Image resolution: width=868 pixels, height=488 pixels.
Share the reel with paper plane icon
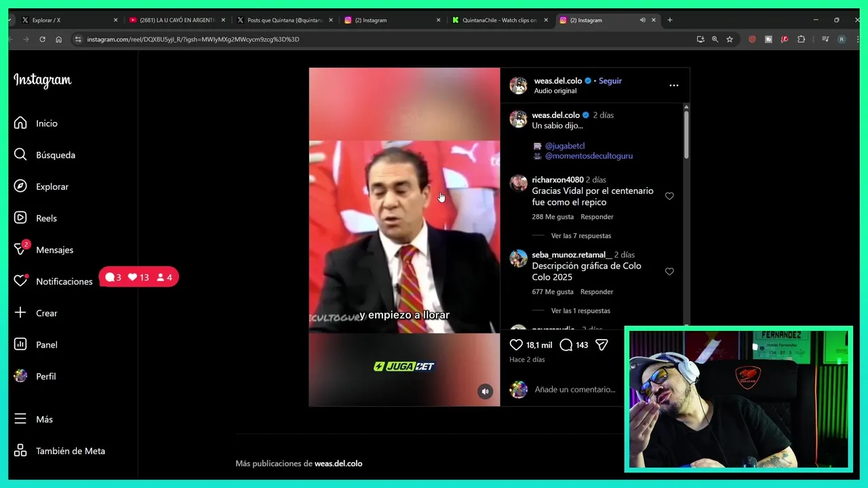pos(601,345)
